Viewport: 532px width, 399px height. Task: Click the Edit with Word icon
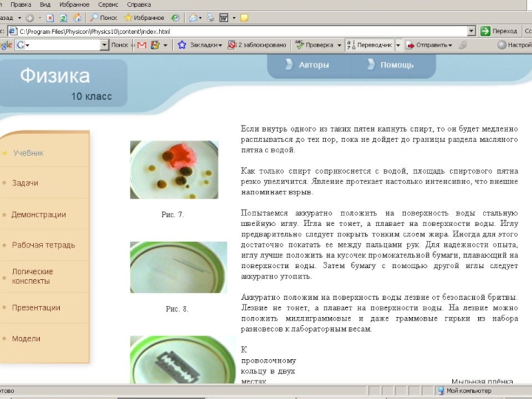tap(223, 18)
